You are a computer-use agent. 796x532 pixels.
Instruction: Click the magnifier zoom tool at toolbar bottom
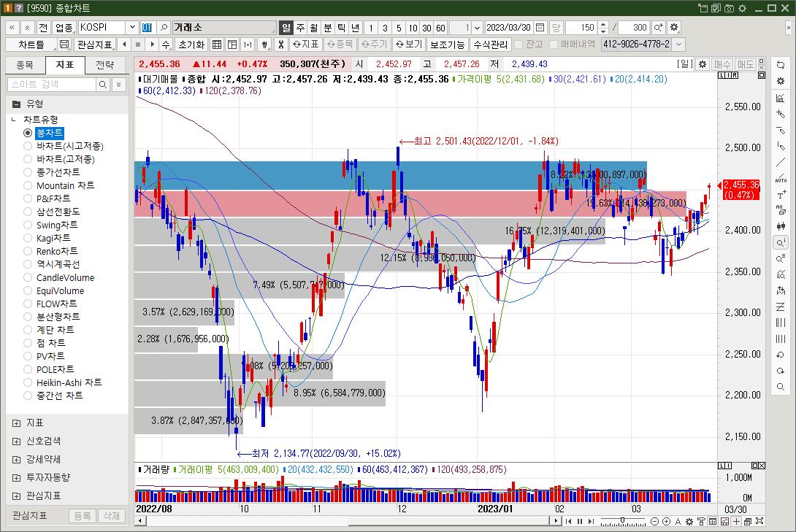point(781,387)
